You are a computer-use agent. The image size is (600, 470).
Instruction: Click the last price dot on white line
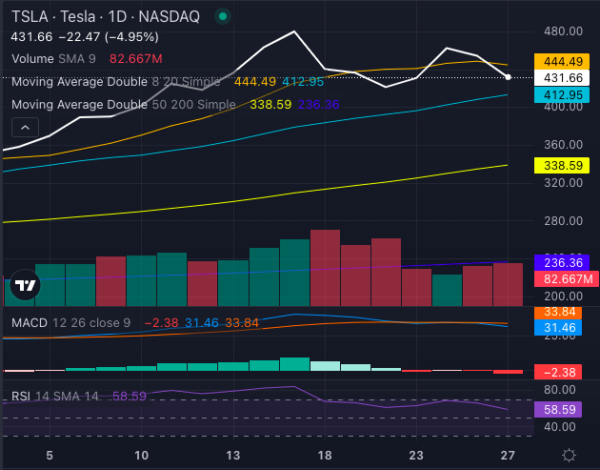[x=508, y=77]
